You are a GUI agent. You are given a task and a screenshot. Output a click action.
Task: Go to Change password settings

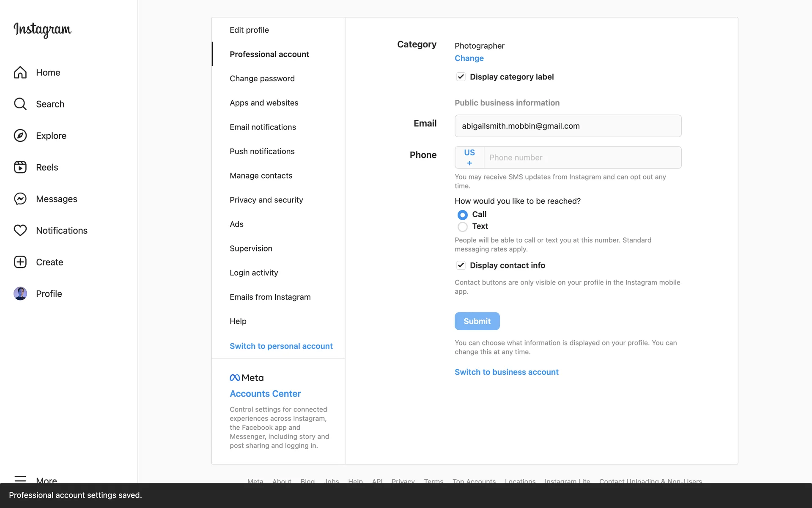262,79
